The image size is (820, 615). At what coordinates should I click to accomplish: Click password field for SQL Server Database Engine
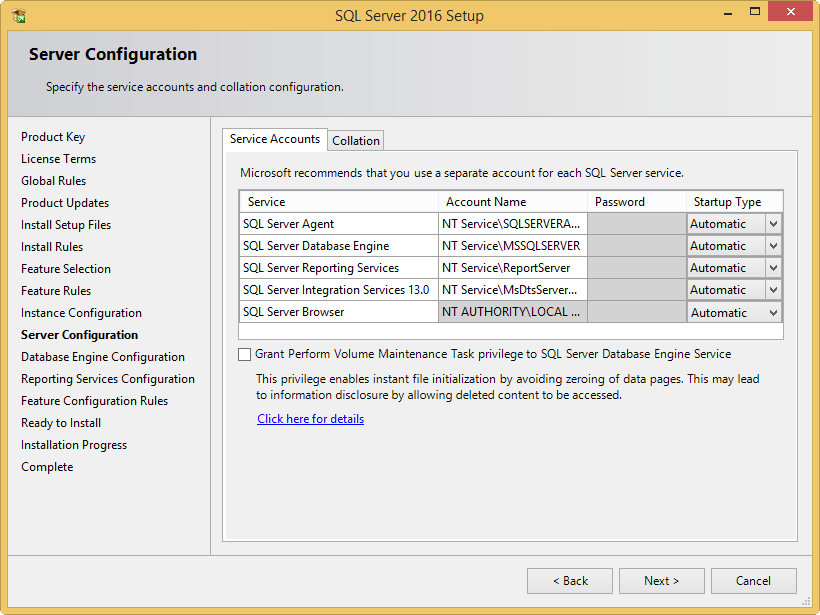pos(637,246)
